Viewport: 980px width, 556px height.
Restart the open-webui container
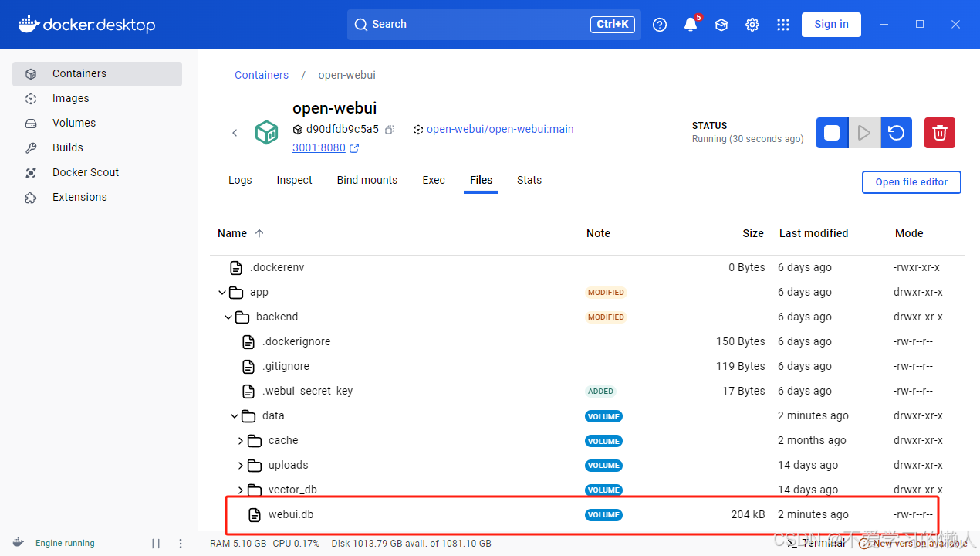tap(896, 133)
